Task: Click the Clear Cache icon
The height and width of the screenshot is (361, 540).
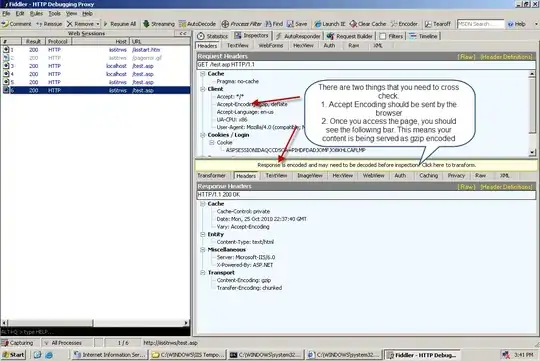Action: click(353, 24)
